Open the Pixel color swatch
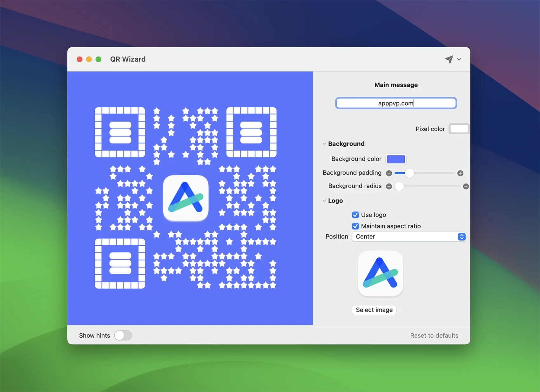Viewport: 540px width, 392px height. [x=459, y=129]
